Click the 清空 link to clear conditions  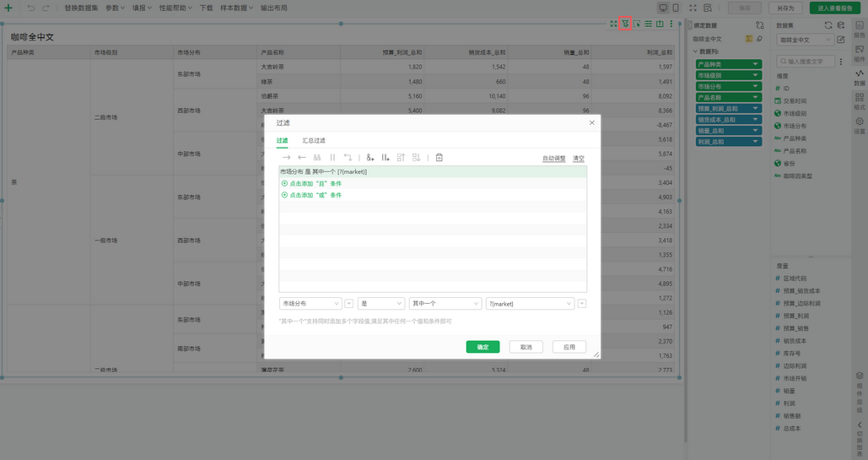tap(578, 158)
